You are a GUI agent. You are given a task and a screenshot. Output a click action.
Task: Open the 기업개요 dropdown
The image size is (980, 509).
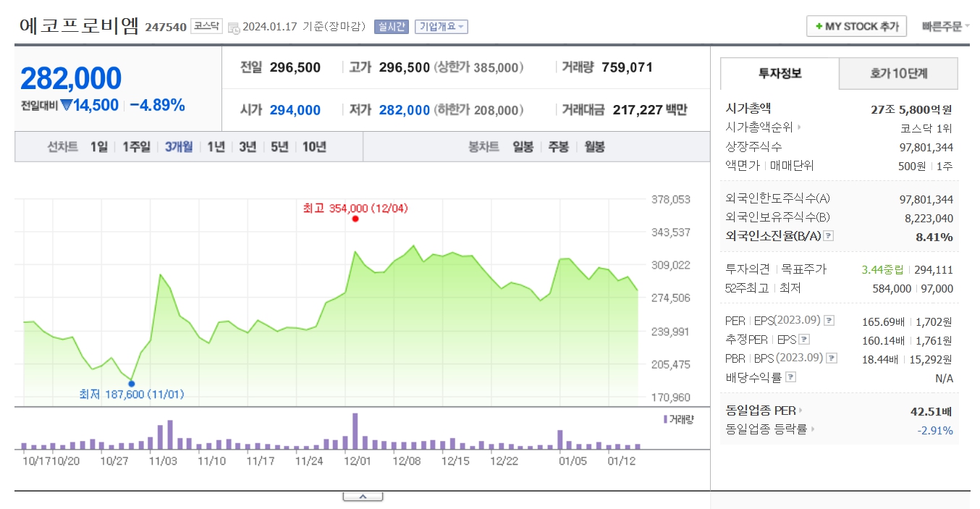tap(442, 27)
